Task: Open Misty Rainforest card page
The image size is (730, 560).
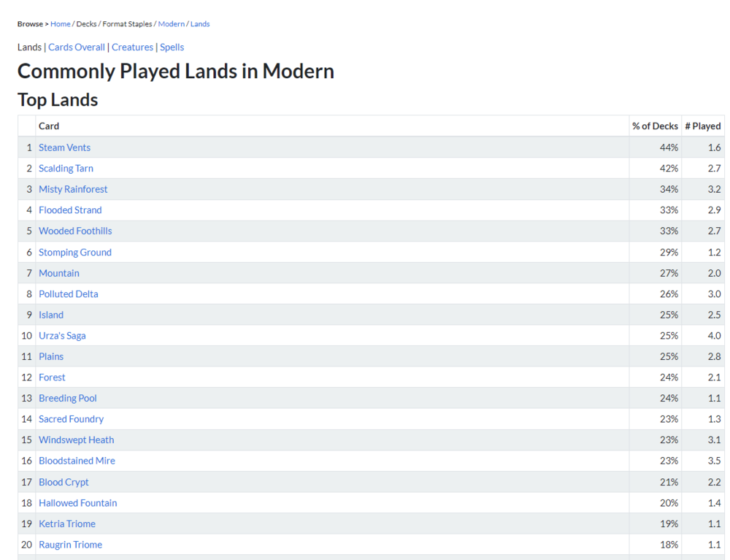Action: click(73, 189)
